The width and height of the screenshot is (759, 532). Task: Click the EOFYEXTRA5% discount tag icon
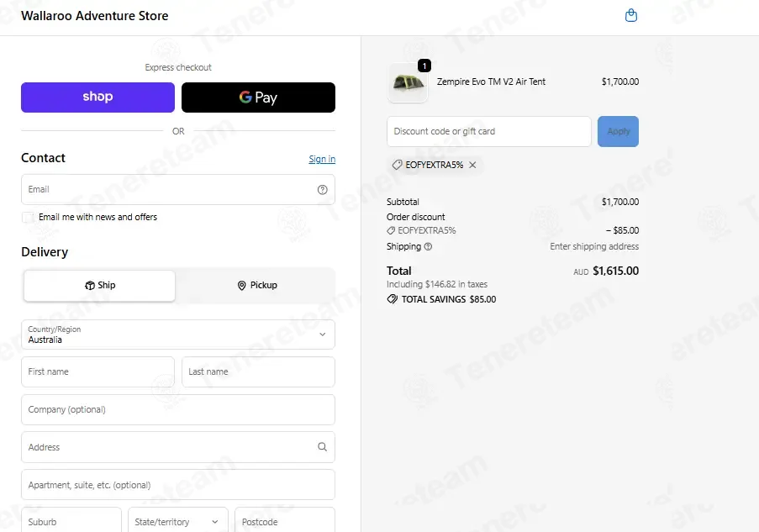(397, 165)
